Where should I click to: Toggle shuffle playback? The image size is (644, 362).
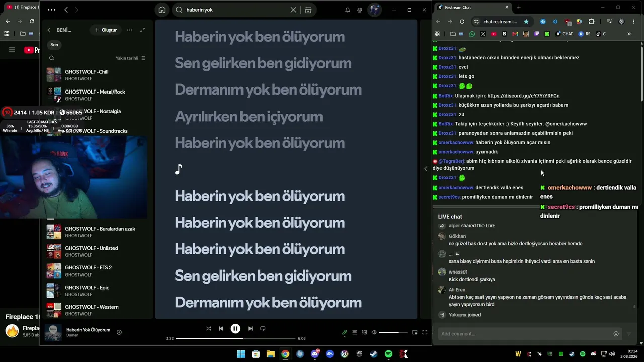[208, 328]
